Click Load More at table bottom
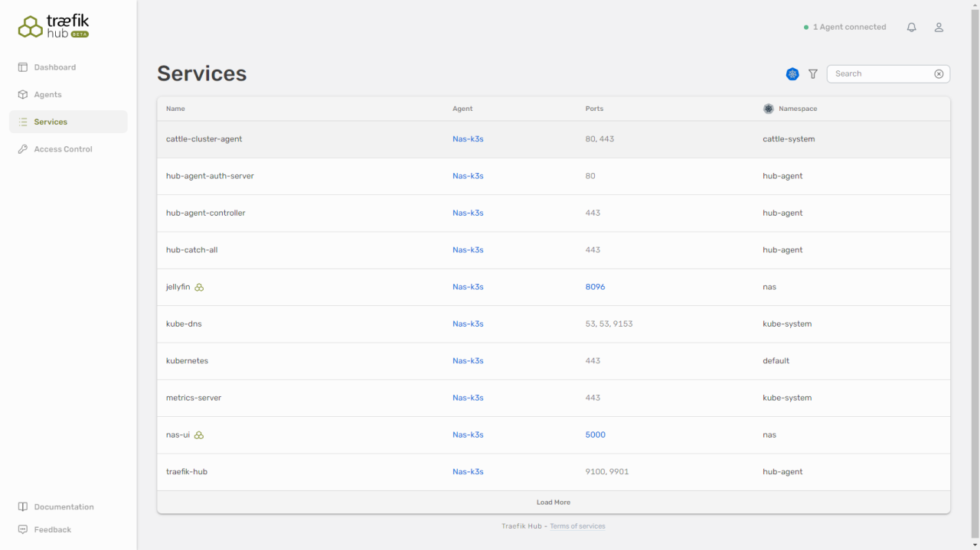 (553, 503)
